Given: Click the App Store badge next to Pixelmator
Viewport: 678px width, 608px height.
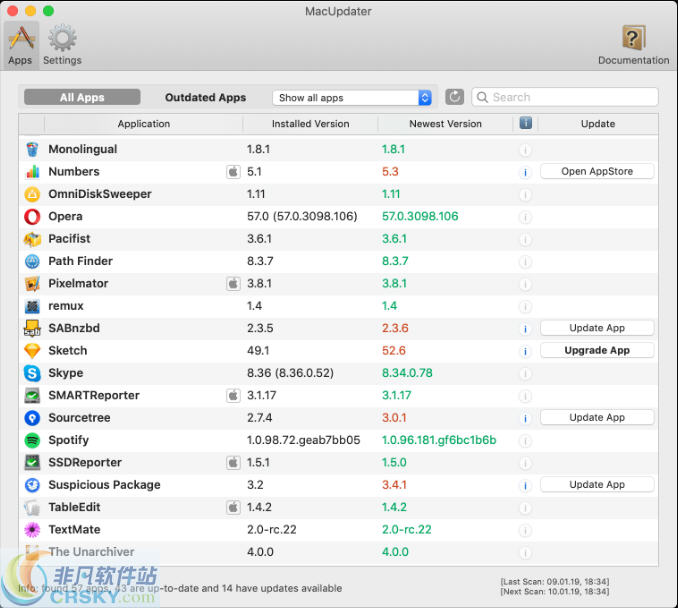Looking at the screenshot, I should click(x=233, y=284).
